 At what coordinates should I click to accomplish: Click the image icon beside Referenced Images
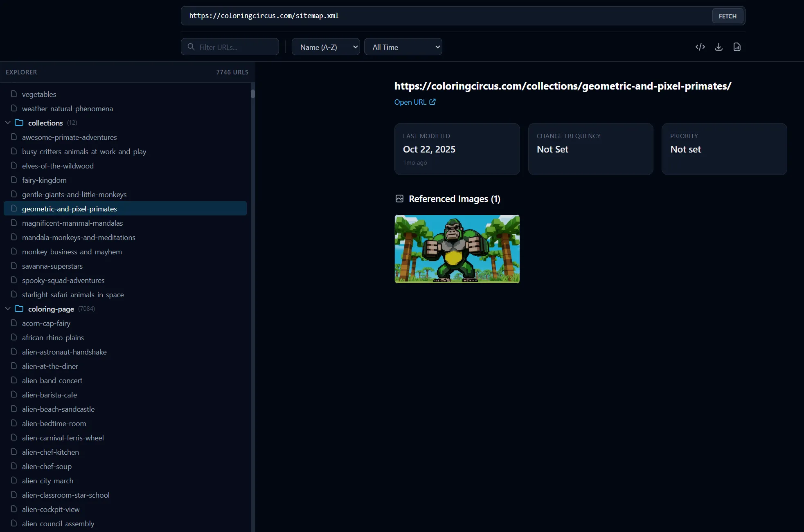(399, 199)
